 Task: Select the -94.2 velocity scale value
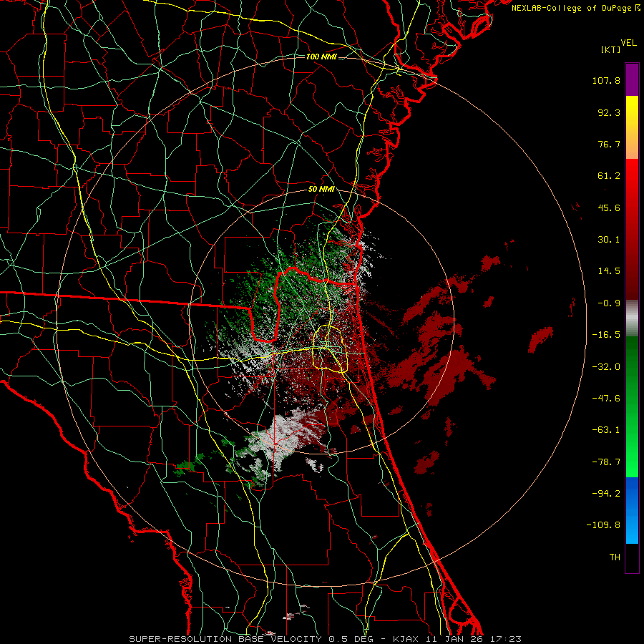[x=606, y=494]
